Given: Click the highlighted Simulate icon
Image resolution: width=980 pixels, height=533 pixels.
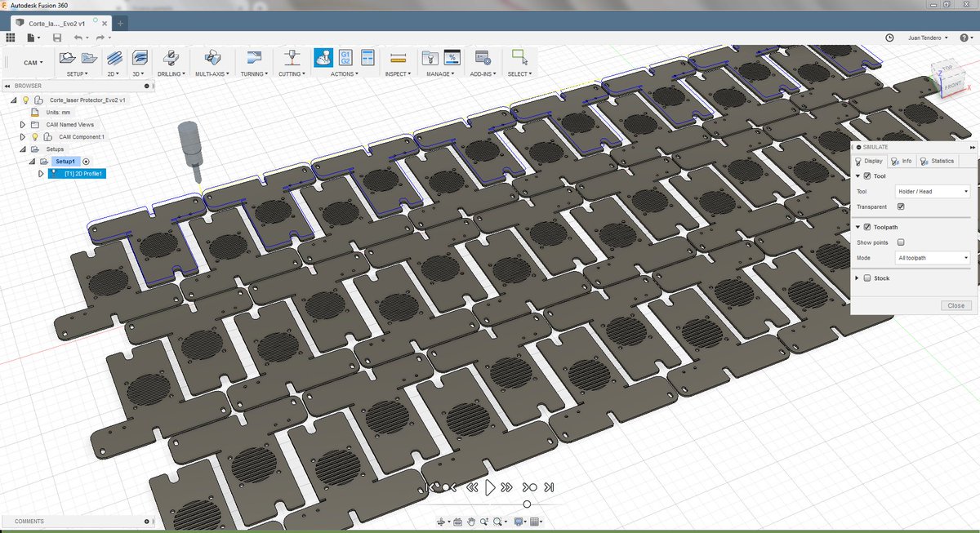Looking at the screenshot, I should pos(323,58).
